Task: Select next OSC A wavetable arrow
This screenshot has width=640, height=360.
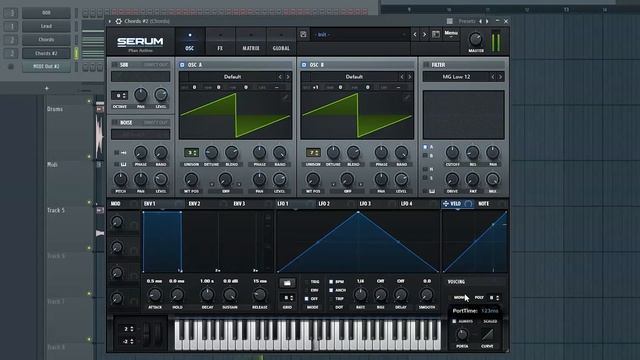Action: point(288,77)
